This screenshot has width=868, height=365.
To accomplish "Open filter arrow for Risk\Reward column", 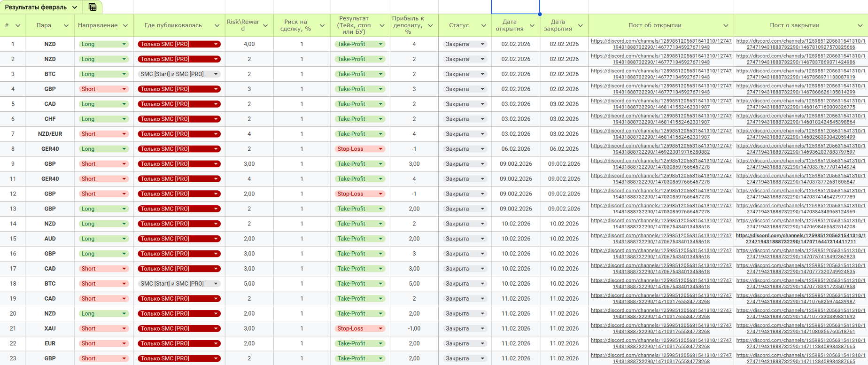I will [265, 25].
